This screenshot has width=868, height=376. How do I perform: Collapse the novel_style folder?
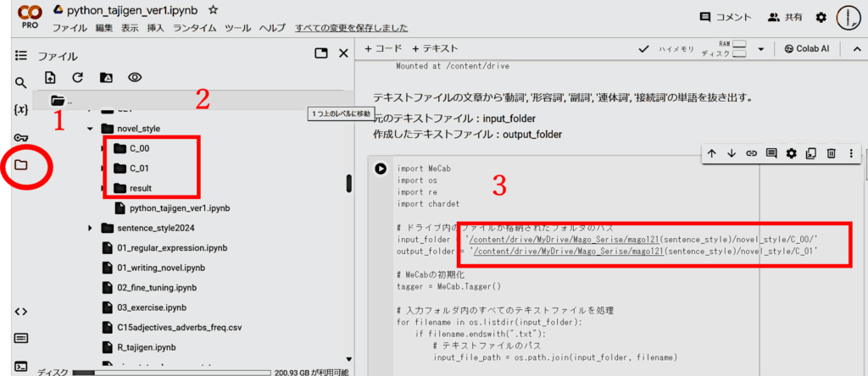(x=90, y=129)
